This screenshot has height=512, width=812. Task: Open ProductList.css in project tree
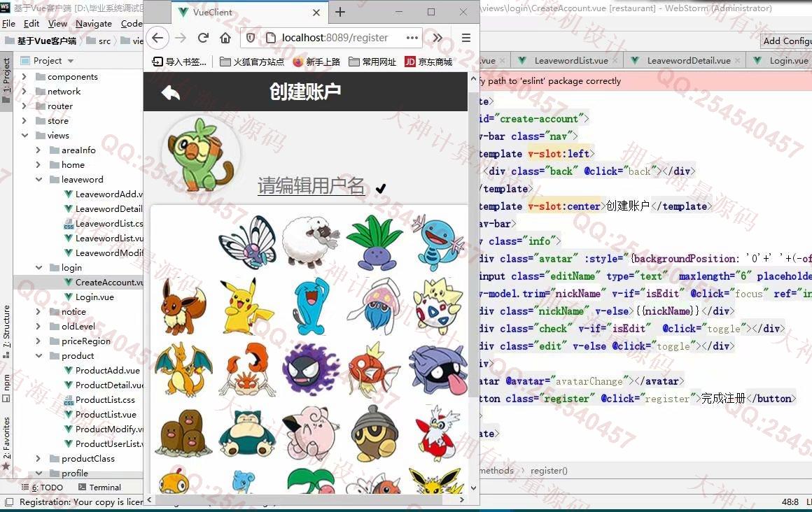coord(99,399)
